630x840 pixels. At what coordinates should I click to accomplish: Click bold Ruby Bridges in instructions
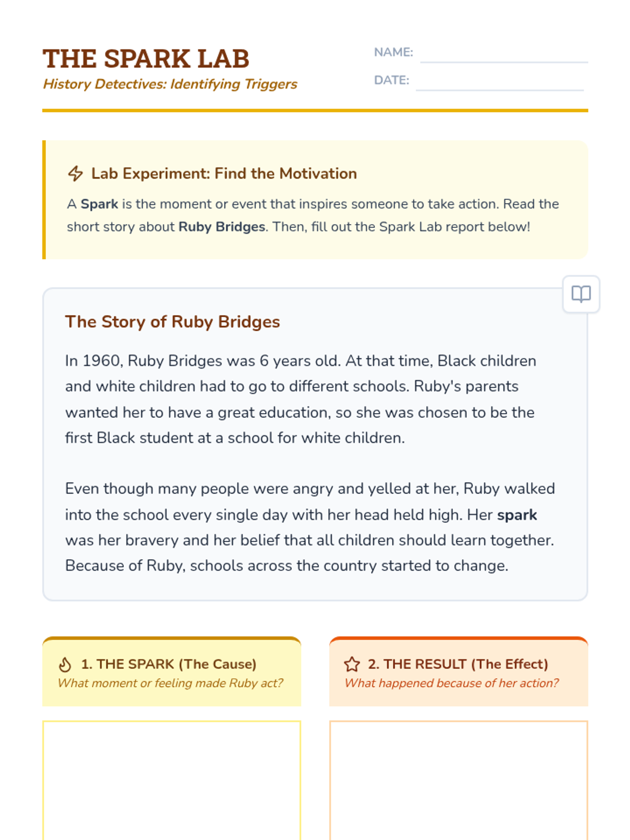(222, 227)
